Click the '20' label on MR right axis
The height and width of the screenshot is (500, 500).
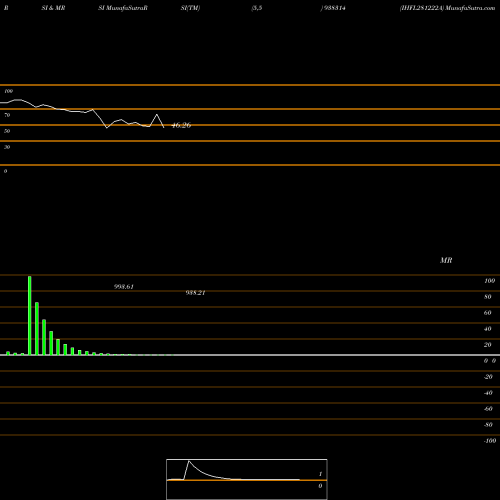click(488, 345)
